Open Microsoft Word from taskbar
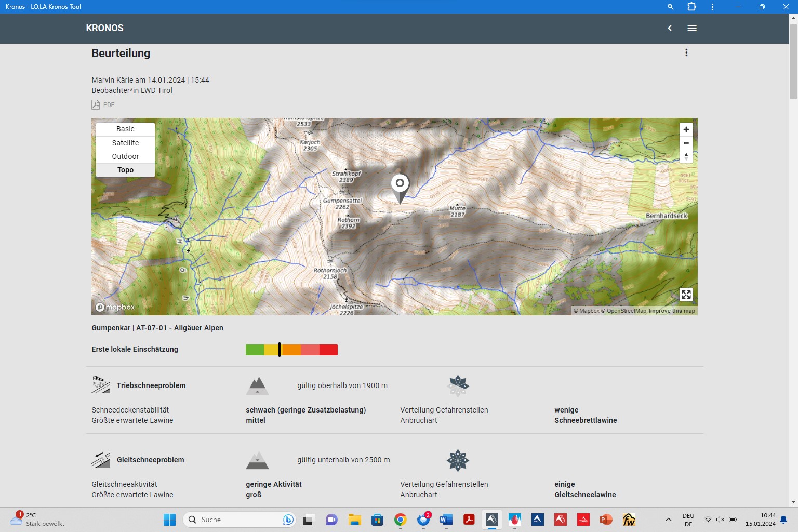 click(x=446, y=520)
